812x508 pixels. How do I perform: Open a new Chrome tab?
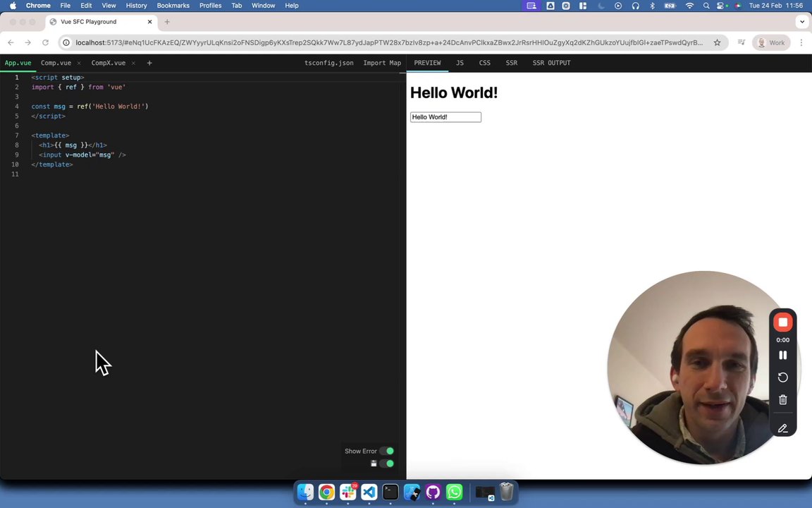point(167,22)
